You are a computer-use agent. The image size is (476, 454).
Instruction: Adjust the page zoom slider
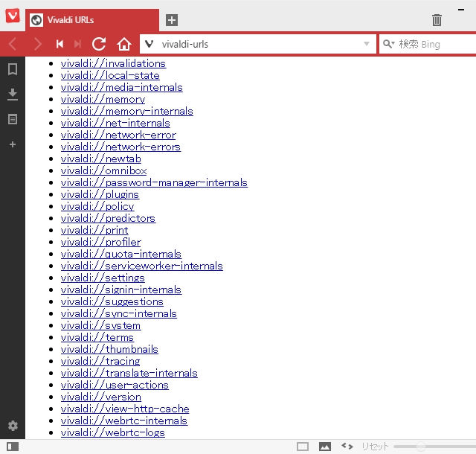434,447
